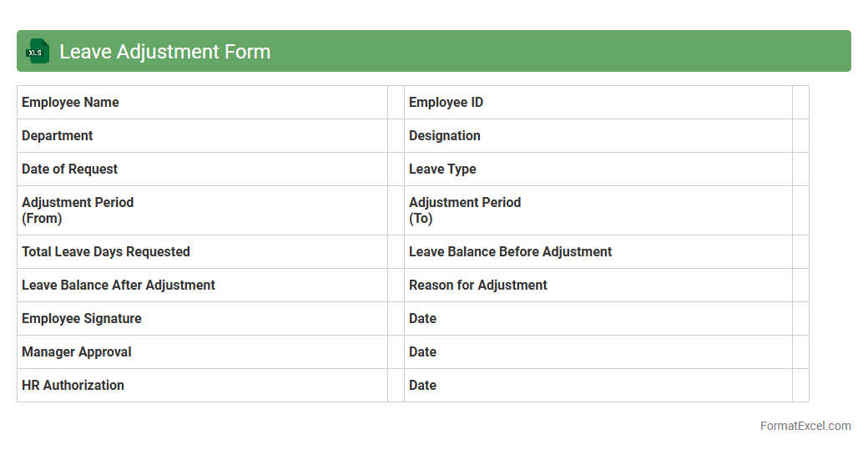Click the Leave Adjustment Form title
Viewport: 868px width, 450px height.
click(x=164, y=52)
